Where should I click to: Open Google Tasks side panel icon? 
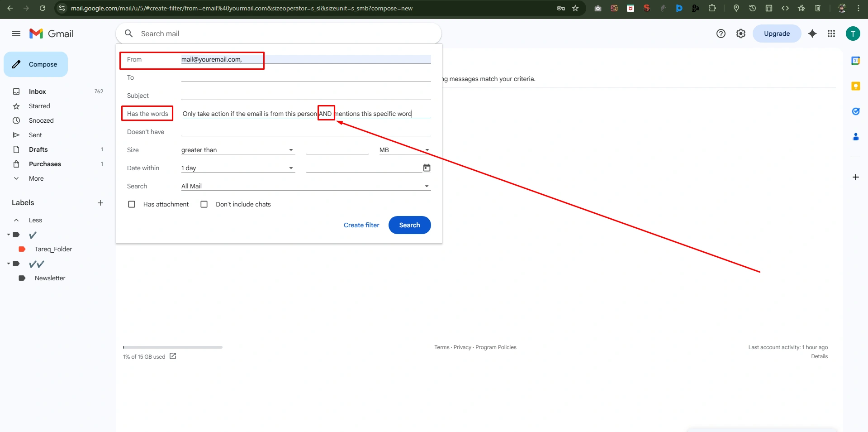[x=856, y=111]
